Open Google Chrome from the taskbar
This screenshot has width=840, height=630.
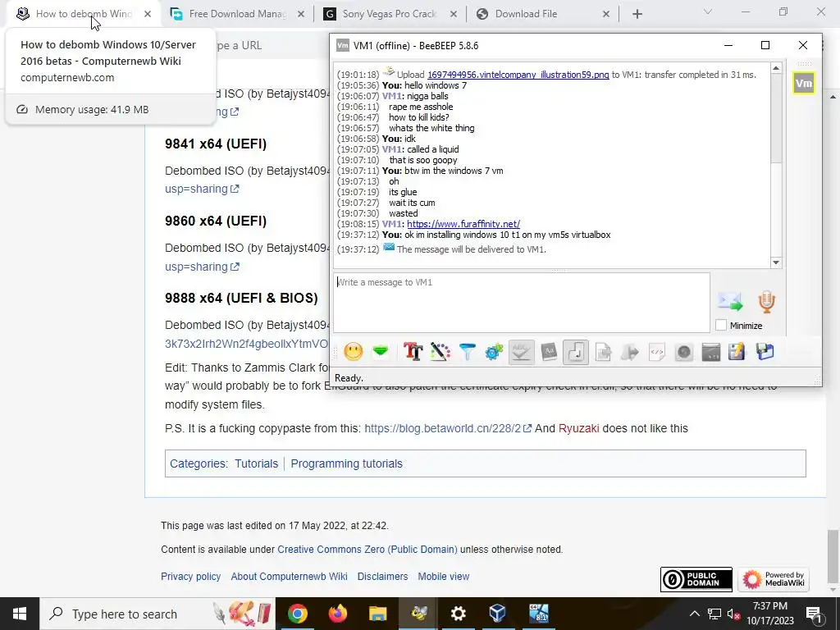point(297,614)
